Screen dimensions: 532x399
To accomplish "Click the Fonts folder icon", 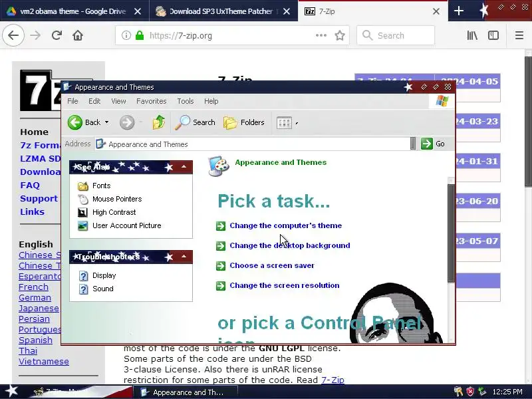I will tap(82, 186).
